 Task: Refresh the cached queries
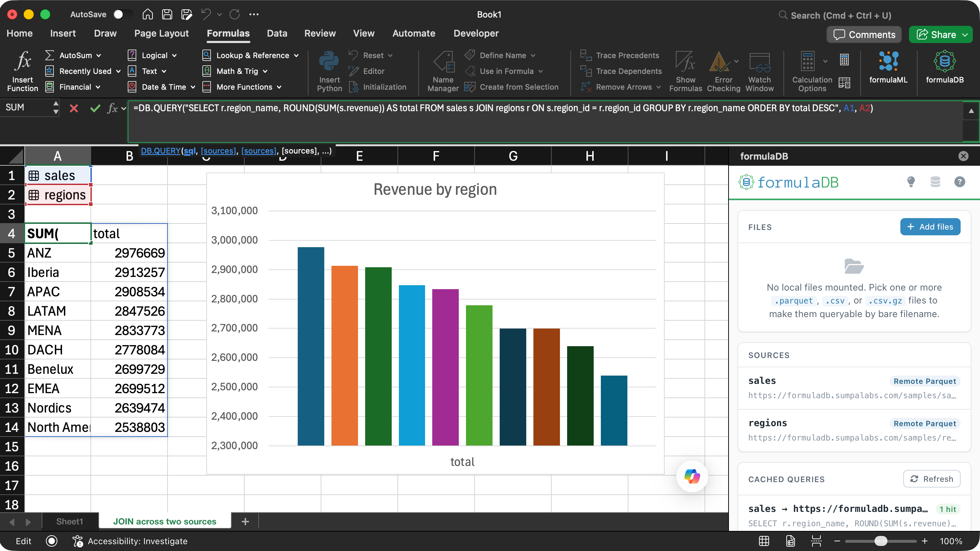[x=931, y=479]
